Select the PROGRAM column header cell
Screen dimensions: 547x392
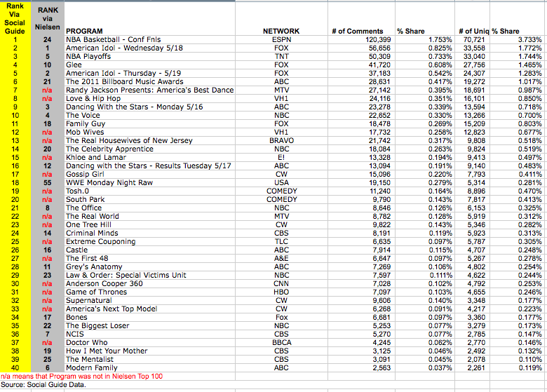149,18
